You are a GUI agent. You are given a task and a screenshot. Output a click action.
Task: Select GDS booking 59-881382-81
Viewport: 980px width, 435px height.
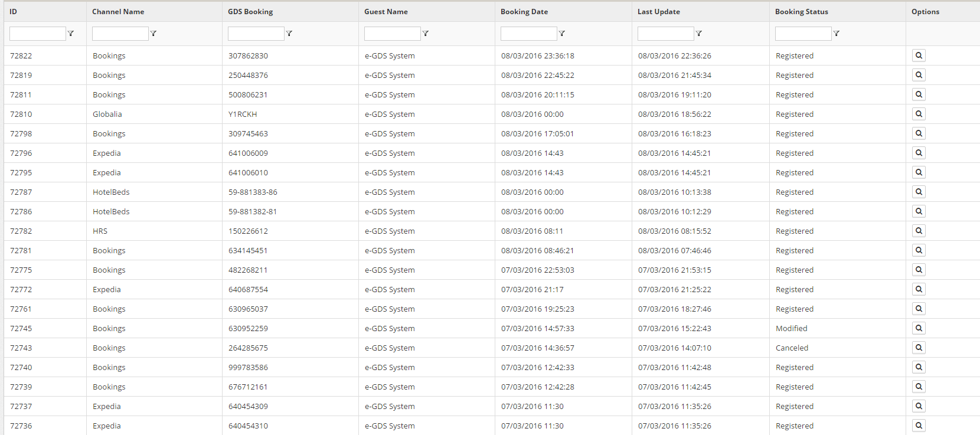[x=253, y=212]
